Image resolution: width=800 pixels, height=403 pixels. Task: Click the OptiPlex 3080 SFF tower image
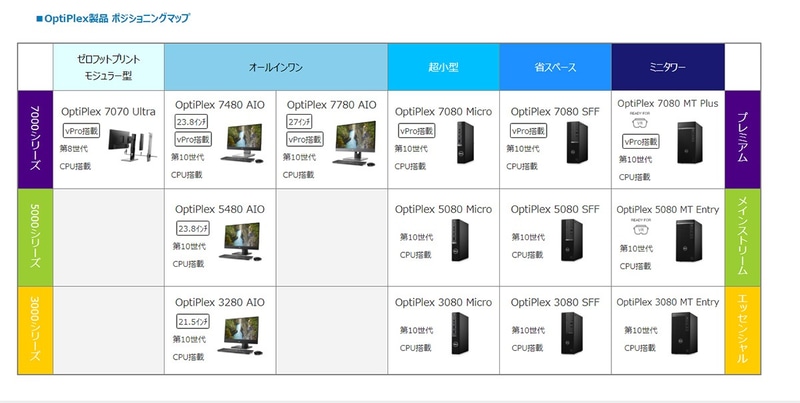[571, 333]
